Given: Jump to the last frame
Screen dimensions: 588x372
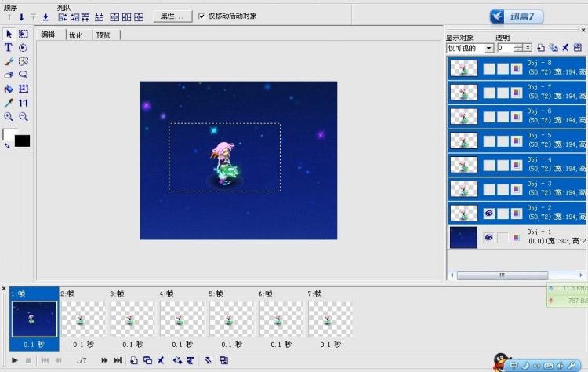Looking at the screenshot, I should pyautogui.click(x=118, y=360).
